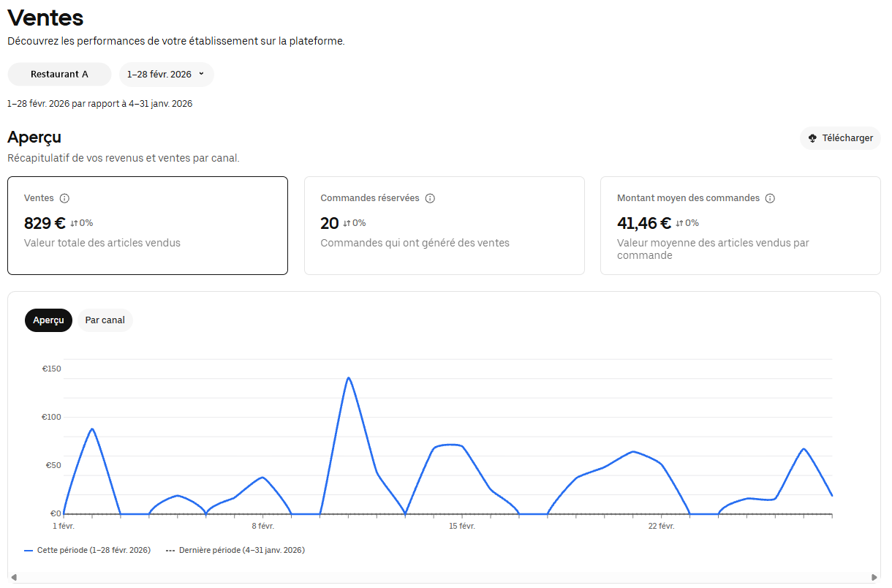892x588 pixels.
Task: Click the Aperçu section heading
Action: (34, 137)
